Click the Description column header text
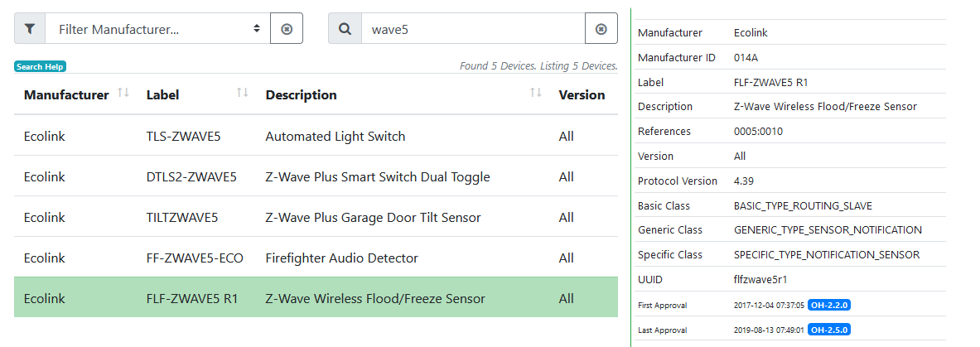This screenshot has width=980, height=347. [x=301, y=94]
